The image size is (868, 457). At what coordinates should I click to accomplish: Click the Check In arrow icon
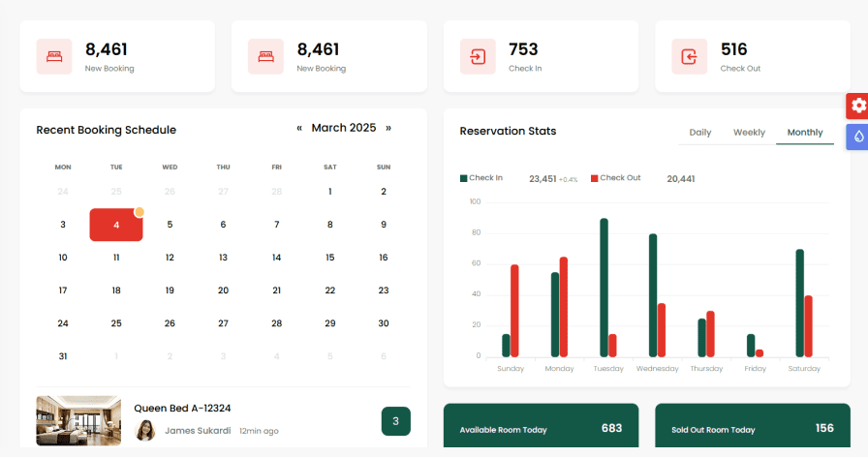478,56
